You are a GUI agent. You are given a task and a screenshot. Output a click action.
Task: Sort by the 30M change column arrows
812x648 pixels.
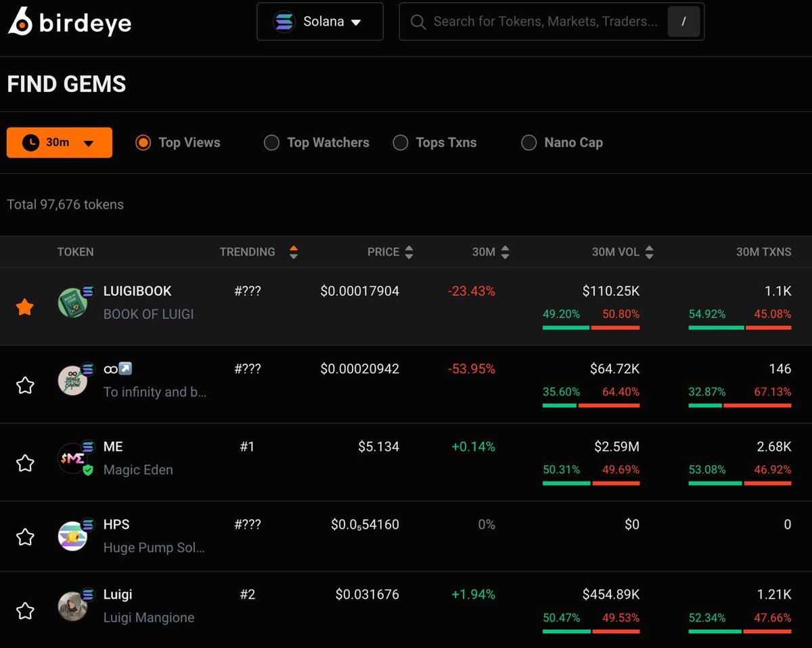click(505, 252)
